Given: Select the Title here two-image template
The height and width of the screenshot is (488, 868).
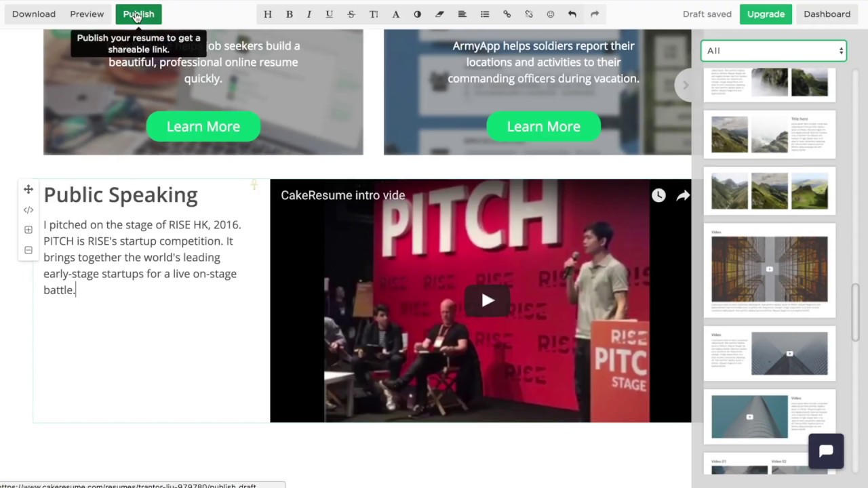Looking at the screenshot, I should pos(770,135).
